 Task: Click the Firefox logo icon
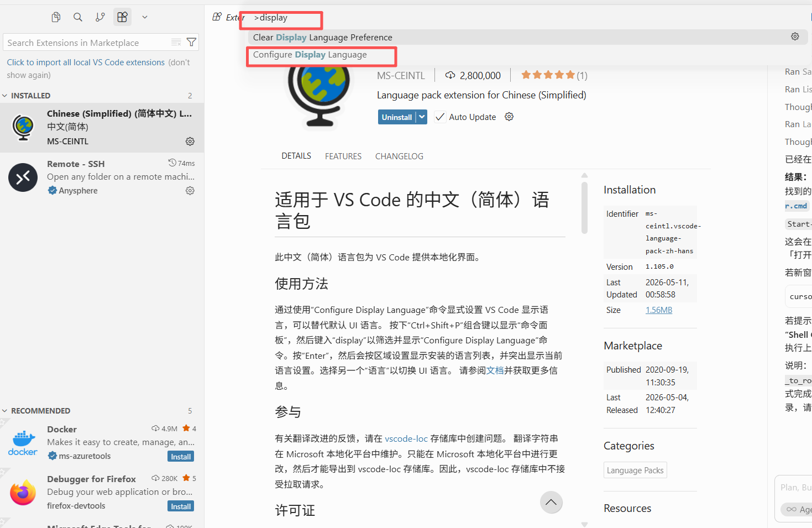point(23,492)
